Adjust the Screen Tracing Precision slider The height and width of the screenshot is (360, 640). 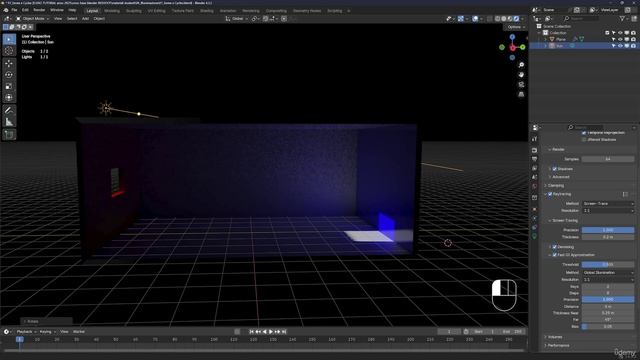point(608,230)
